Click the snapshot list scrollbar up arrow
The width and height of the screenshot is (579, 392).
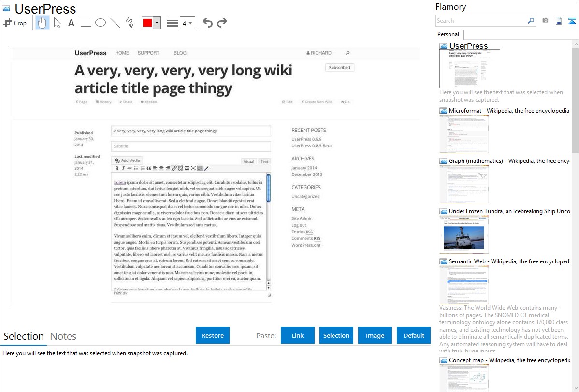click(575, 44)
